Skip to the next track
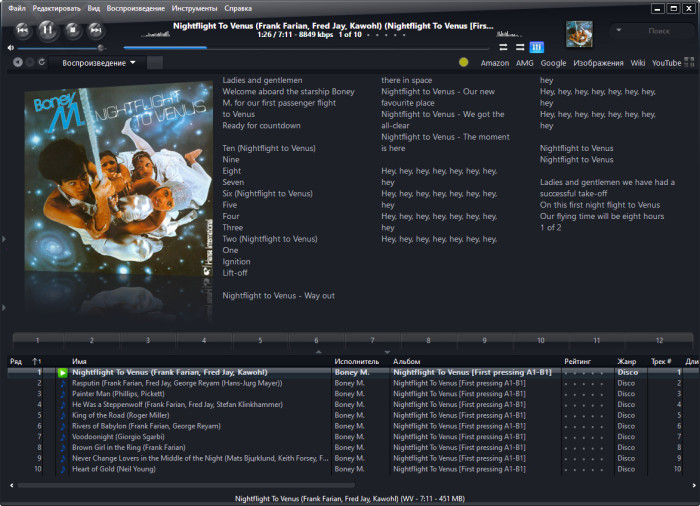 click(96, 30)
